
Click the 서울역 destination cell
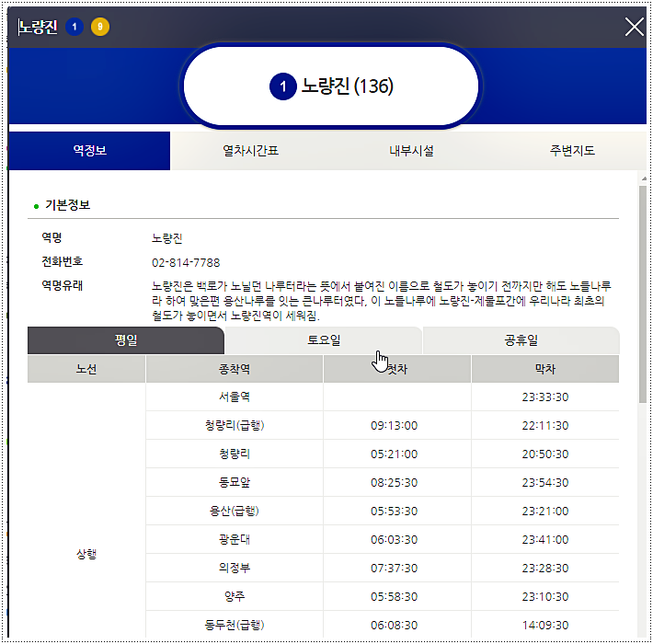[235, 397]
